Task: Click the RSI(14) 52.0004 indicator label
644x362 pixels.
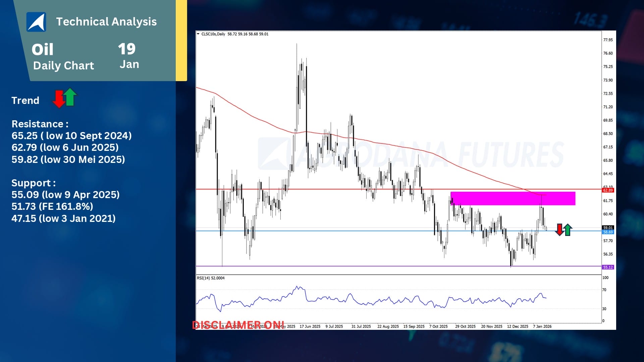Action: tap(211, 278)
